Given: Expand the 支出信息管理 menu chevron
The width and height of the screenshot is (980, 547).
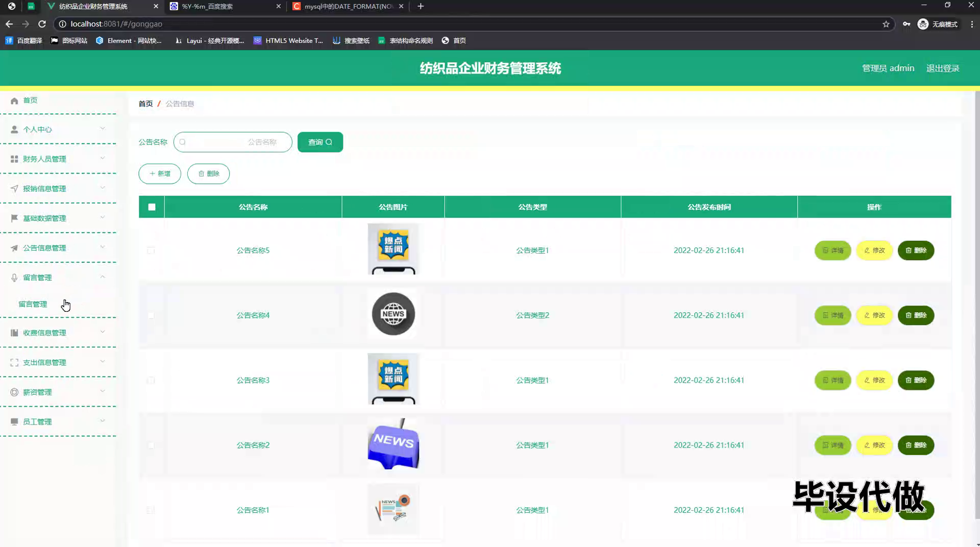Looking at the screenshot, I should pos(103,361).
